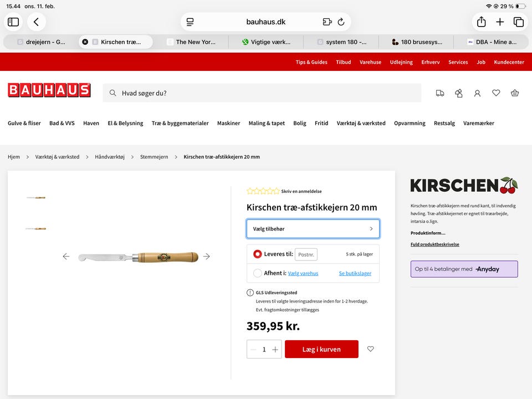
Task: Switch to the DBA - Mine a... tab
Action: (x=492, y=42)
